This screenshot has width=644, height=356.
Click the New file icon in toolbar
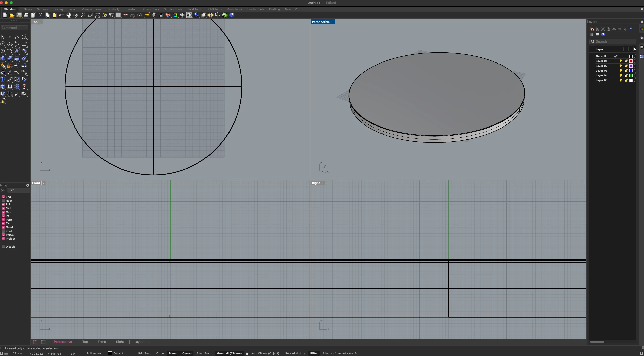(5, 15)
